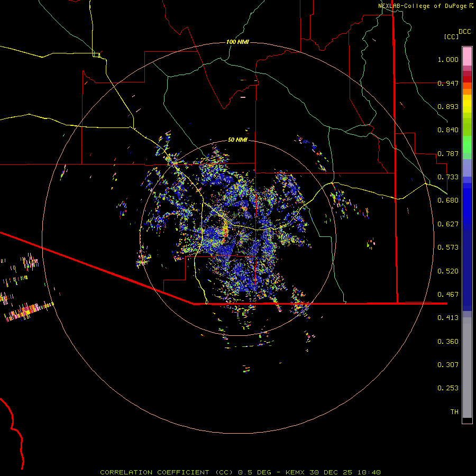Click the gray segment of the color bar
Image resolution: width=476 pixels, height=476 pixels.
pos(467,368)
